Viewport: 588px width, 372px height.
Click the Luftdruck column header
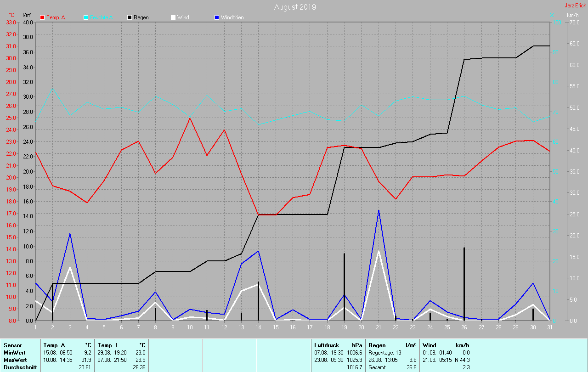tap(326, 345)
